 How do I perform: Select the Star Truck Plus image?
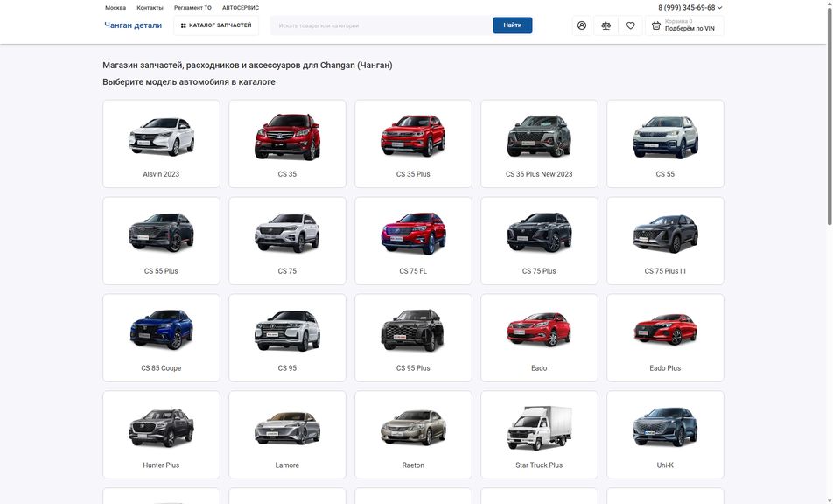point(539,428)
